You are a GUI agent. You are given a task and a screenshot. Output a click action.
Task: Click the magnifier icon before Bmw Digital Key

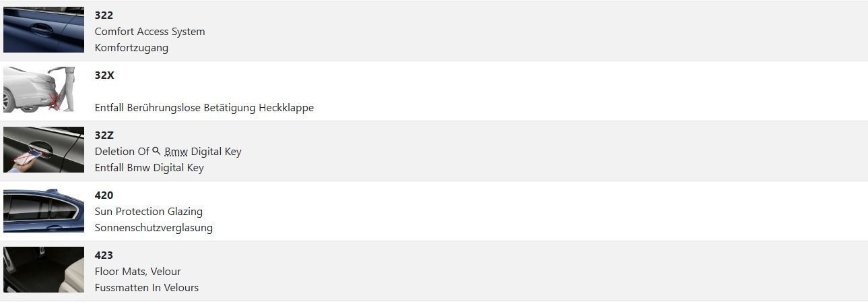pos(156,151)
